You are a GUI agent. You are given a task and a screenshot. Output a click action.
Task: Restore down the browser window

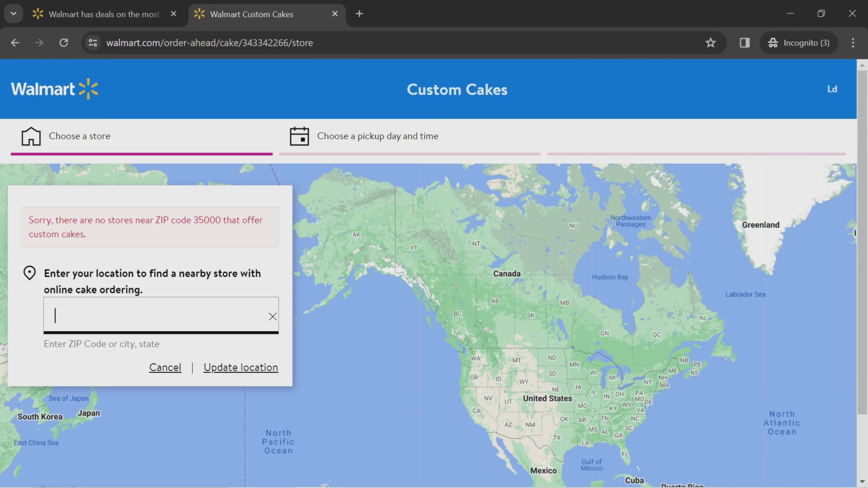[821, 14]
